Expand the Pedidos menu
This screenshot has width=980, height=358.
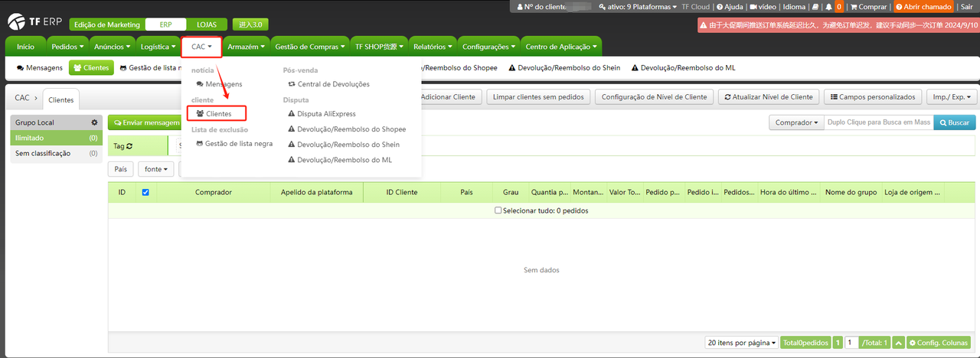(x=67, y=47)
